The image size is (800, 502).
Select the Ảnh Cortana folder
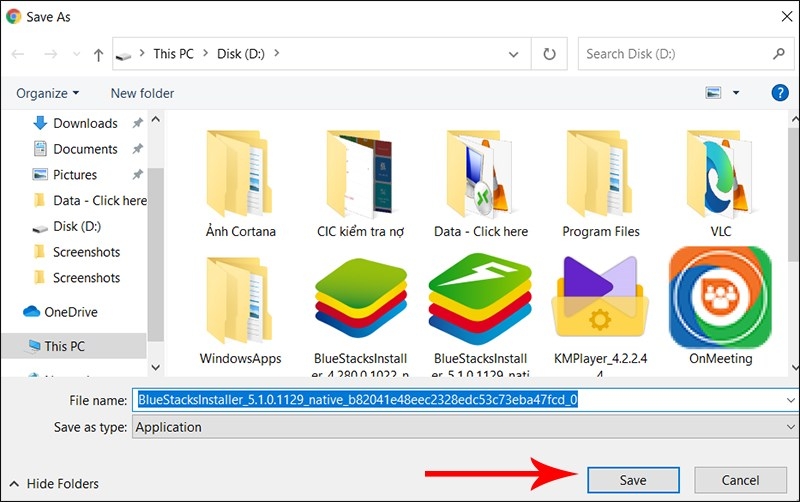coord(240,184)
